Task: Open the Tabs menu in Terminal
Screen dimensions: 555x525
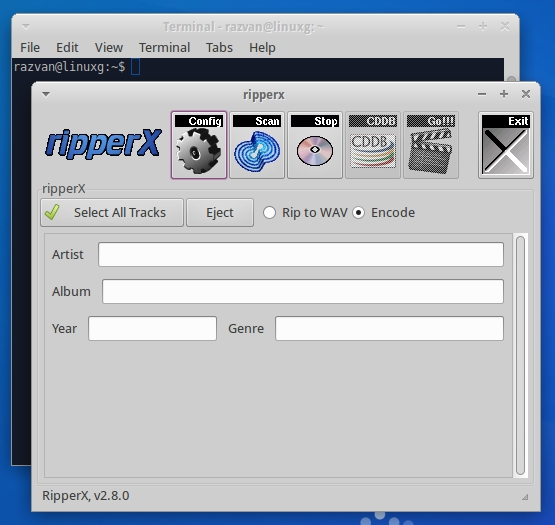Action: [x=219, y=47]
